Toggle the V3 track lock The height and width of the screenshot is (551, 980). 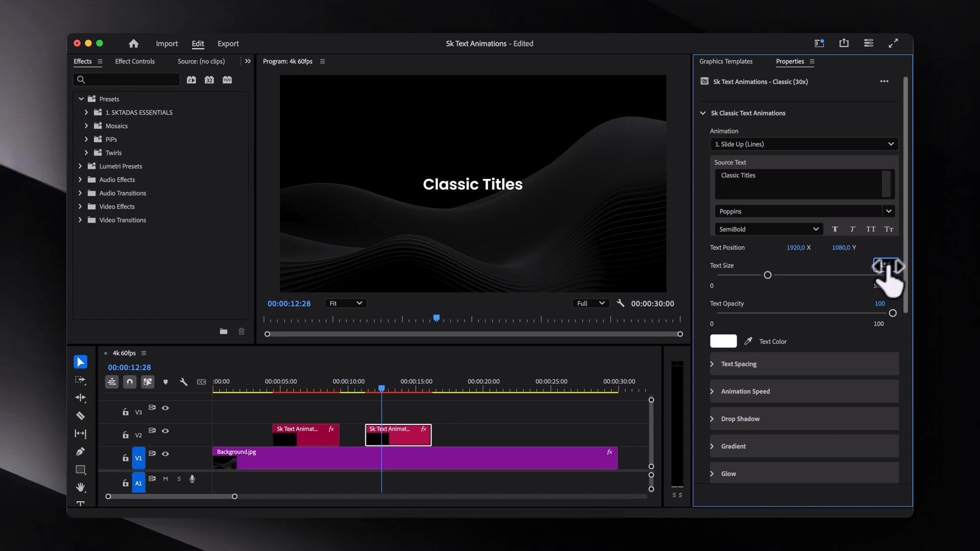pyautogui.click(x=126, y=412)
